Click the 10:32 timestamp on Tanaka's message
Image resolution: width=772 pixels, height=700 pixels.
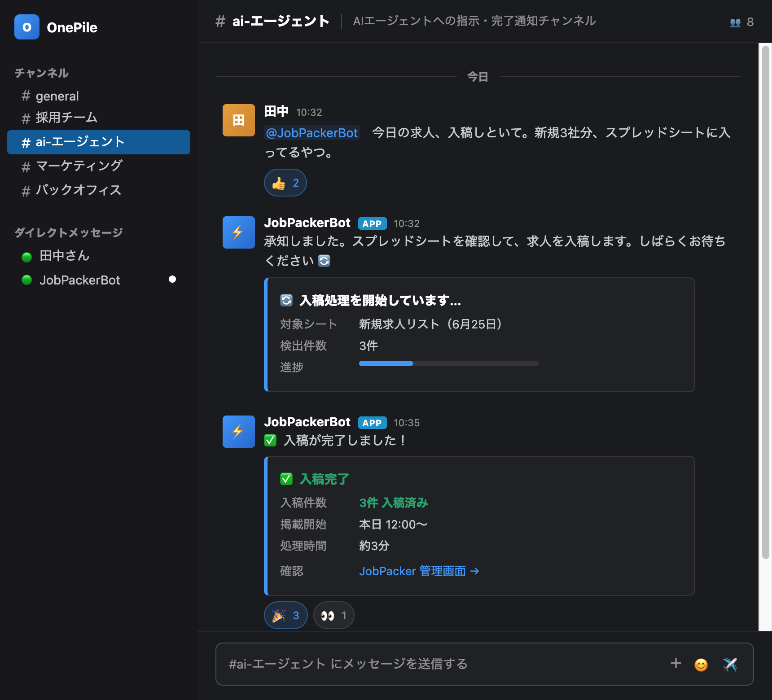pos(309,112)
